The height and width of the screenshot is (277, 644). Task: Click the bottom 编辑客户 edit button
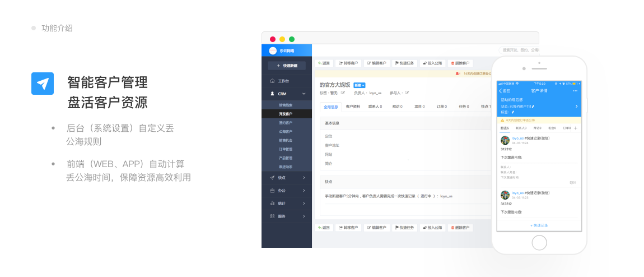click(x=377, y=227)
